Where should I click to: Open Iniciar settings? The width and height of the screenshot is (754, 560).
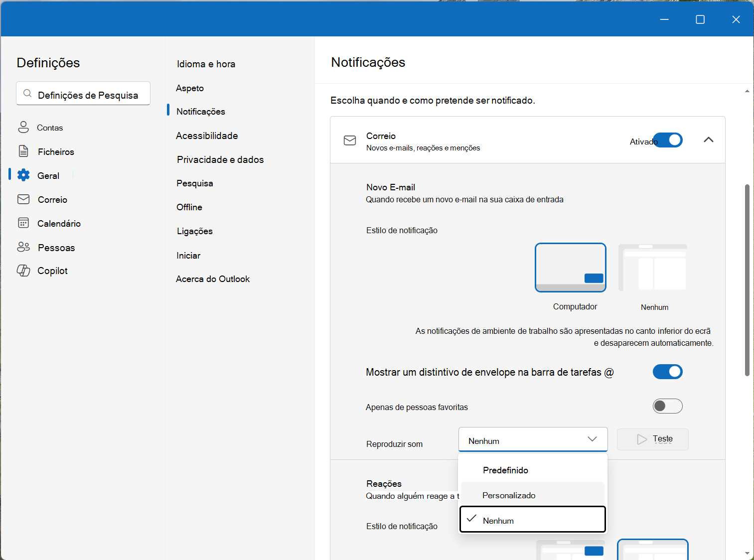188,256
